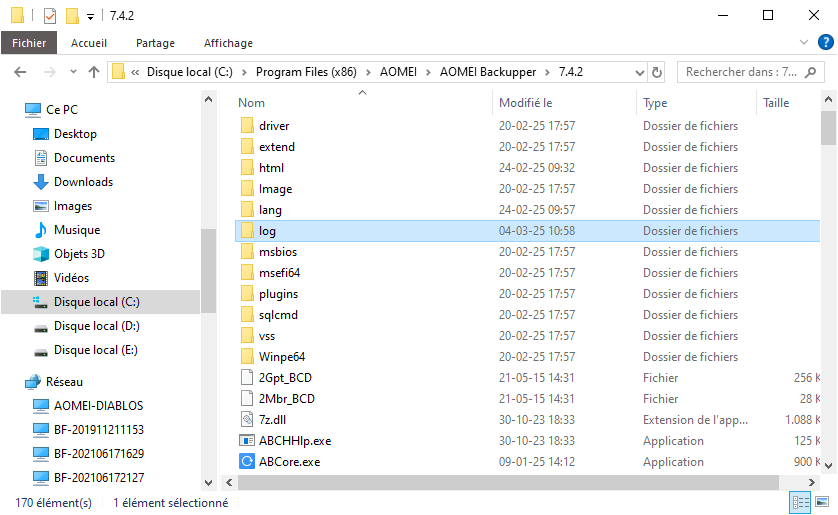Click the file list scrollbar down arrow
The height and width of the screenshot is (515, 838).
click(828, 465)
